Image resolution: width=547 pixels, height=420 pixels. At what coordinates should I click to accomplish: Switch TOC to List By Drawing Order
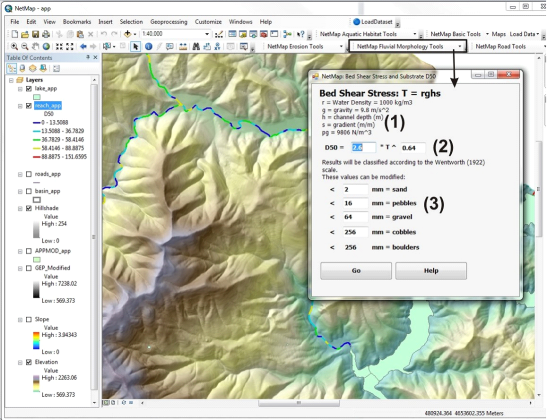coord(11,68)
